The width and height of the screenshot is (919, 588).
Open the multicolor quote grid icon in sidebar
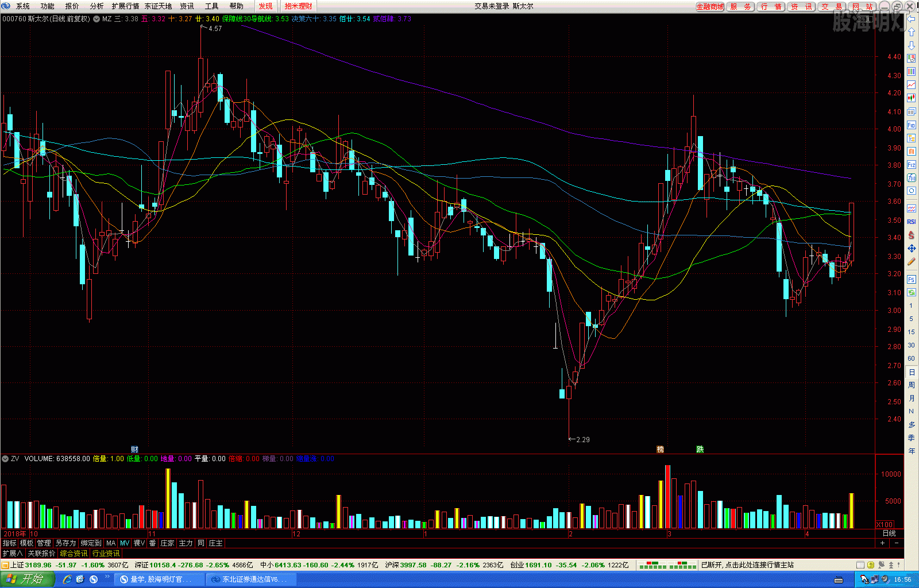coord(912,58)
